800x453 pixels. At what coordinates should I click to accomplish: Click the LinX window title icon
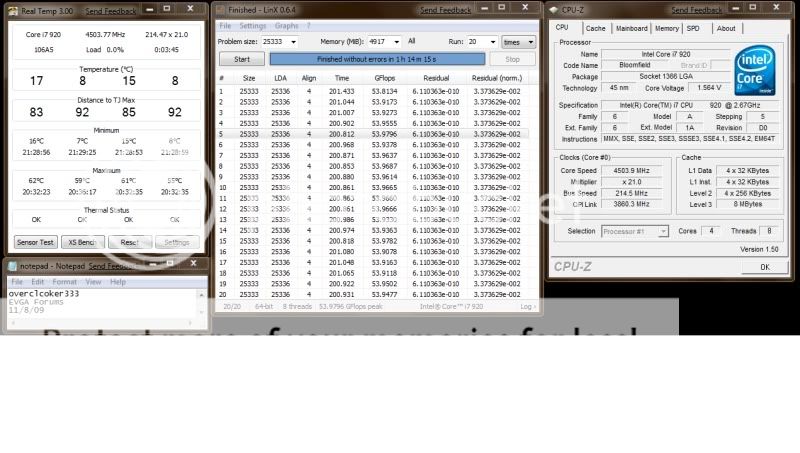(222, 9)
